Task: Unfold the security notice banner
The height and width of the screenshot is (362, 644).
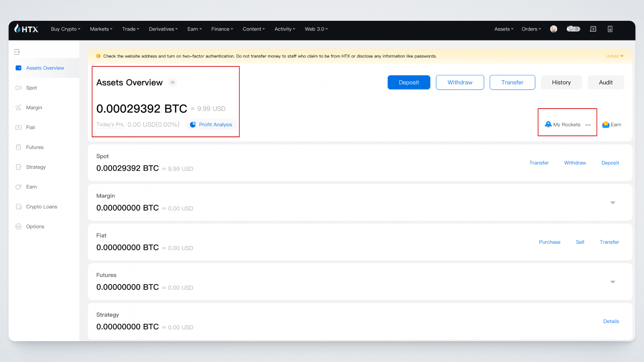Action: coord(614,56)
